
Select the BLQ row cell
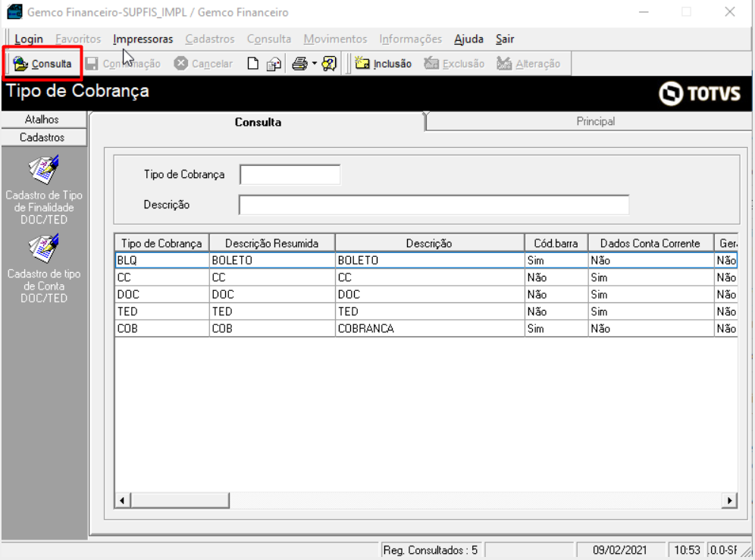click(x=162, y=260)
